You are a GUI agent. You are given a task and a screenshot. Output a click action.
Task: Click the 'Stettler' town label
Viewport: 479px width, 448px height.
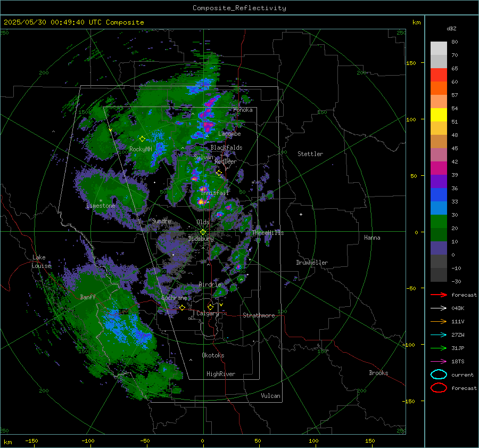point(310,154)
